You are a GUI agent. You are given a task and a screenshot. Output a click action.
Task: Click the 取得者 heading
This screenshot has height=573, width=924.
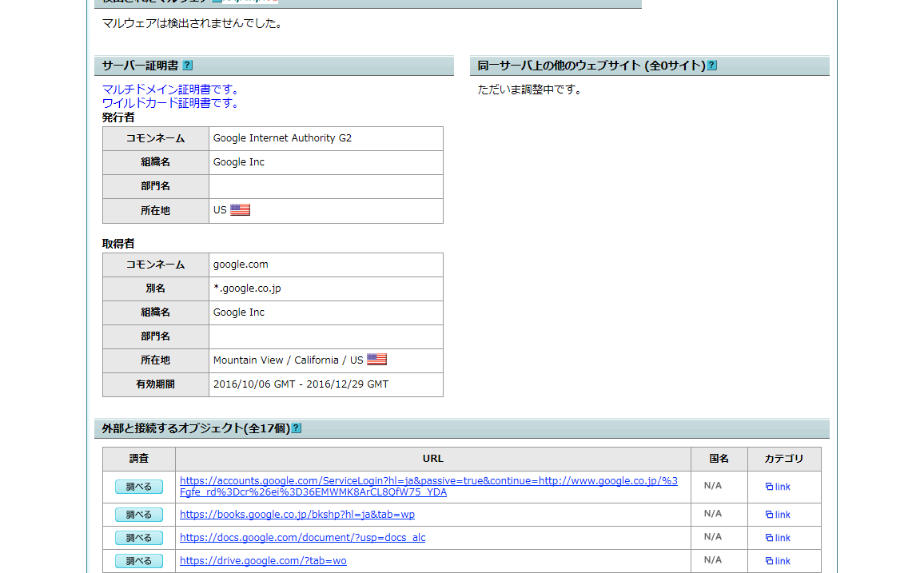point(117,244)
